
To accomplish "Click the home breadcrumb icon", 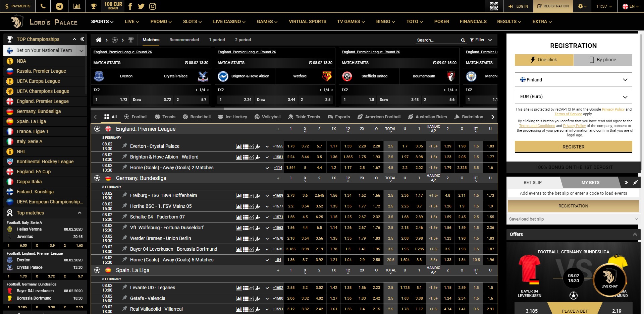I will pyautogui.click(x=98, y=40).
